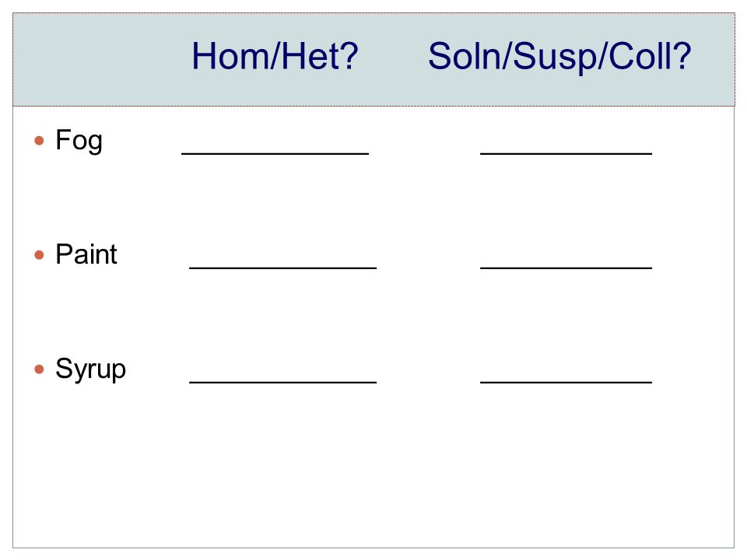Click Syrup's Hom/Het answer blank
This screenshot has width=747, height=560.
[282, 381]
